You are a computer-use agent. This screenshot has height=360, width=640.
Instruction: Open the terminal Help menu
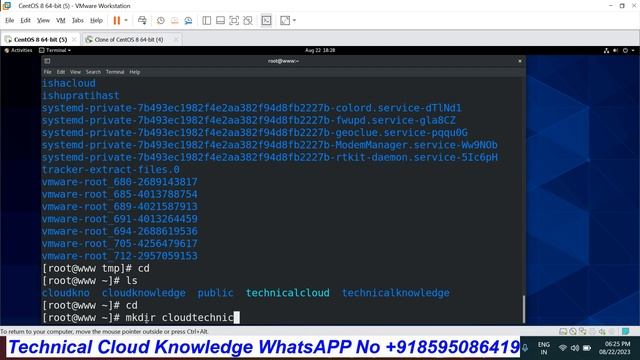(x=135, y=72)
